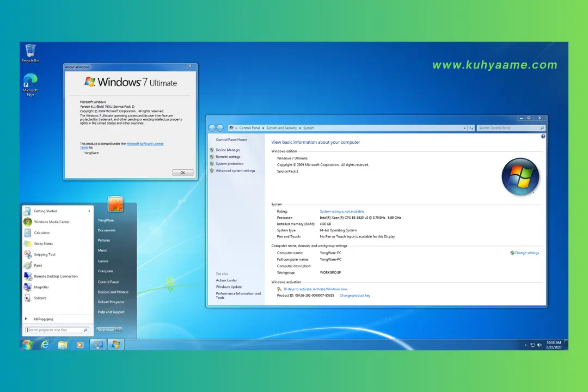
Task: Open the address bar history dropdown arrow
Action: click(464, 128)
